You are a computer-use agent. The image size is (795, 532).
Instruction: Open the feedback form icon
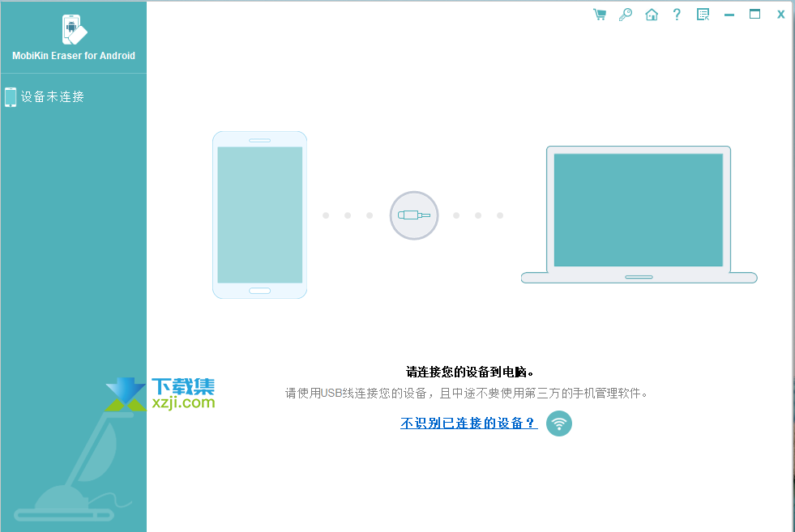[x=703, y=15]
